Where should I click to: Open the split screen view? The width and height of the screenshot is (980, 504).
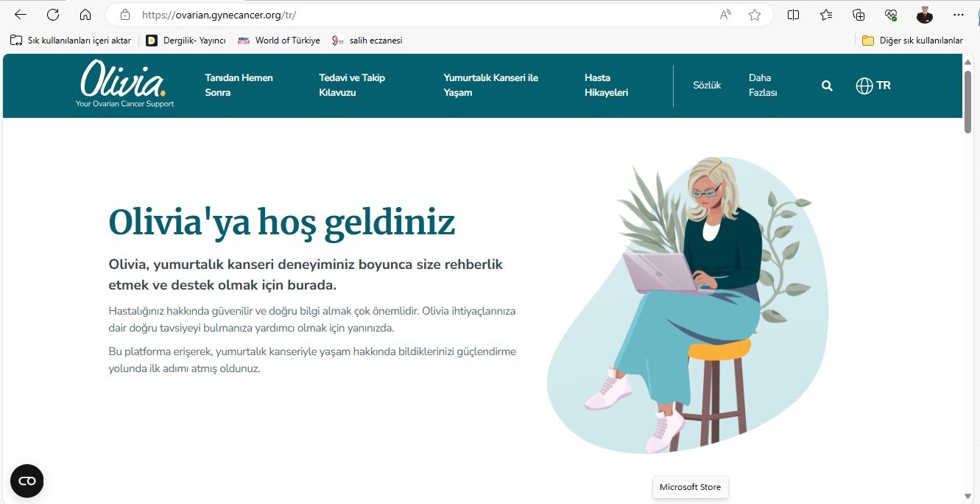click(x=793, y=15)
